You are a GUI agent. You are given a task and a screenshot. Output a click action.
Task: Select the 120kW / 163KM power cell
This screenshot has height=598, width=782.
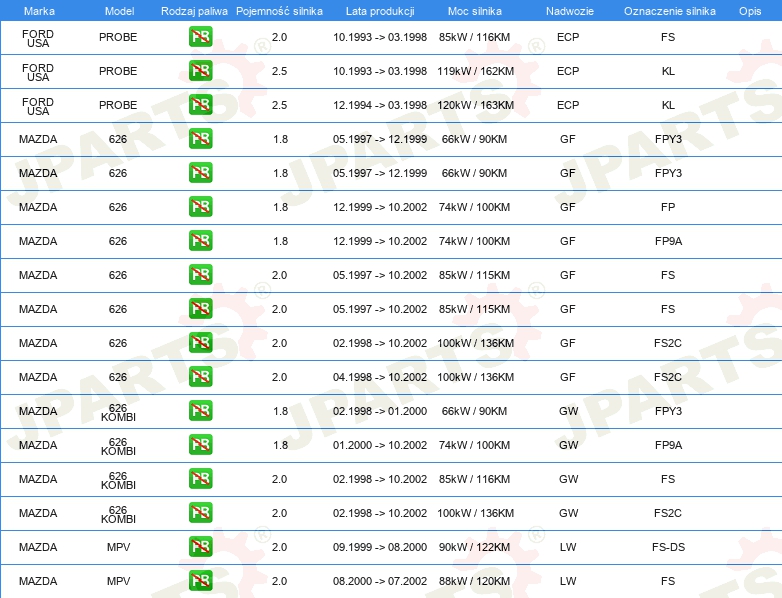point(475,105)
